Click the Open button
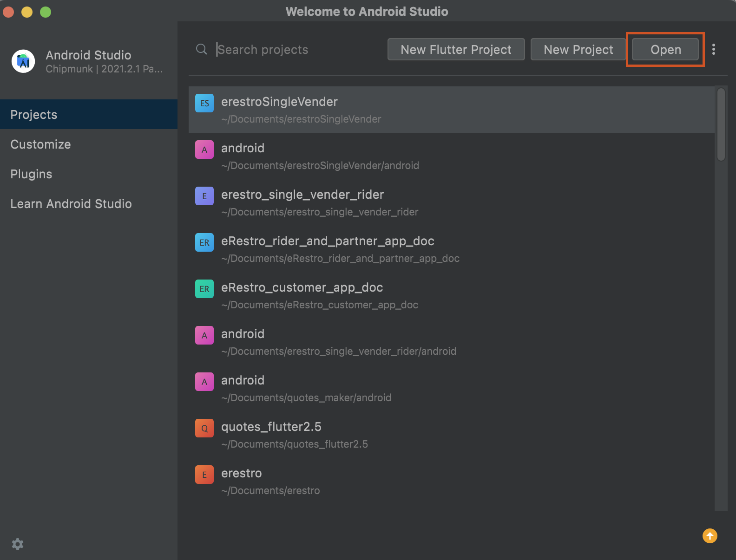 665,49
